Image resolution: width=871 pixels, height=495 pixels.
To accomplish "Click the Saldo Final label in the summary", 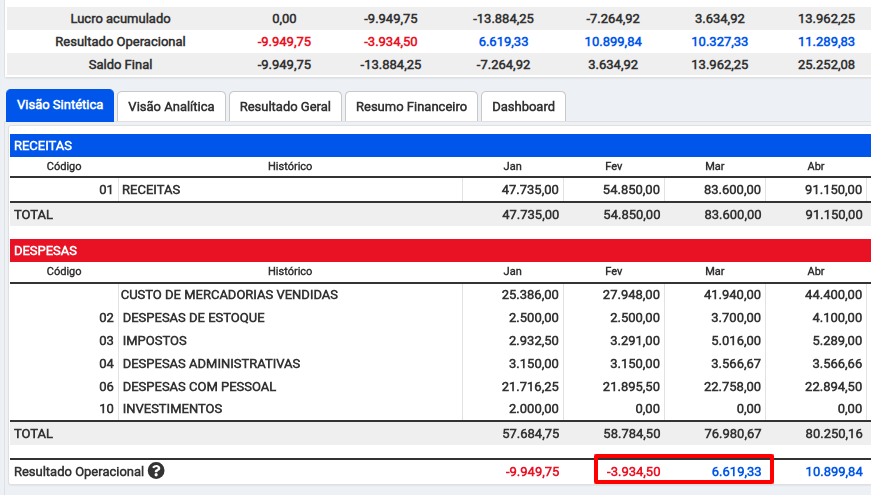I will (x=121, y=64).
